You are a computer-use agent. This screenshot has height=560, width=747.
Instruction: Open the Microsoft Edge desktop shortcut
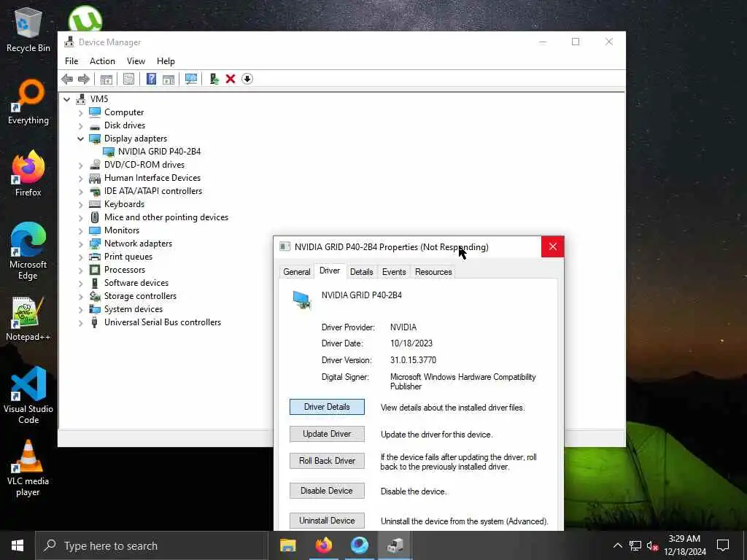(x=28, y=252)
